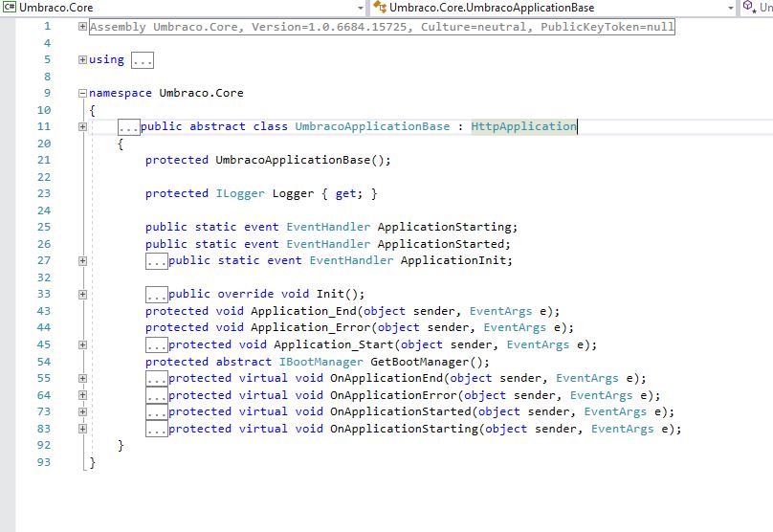Expand the OnApplicationStarting method region

[83, 429]
